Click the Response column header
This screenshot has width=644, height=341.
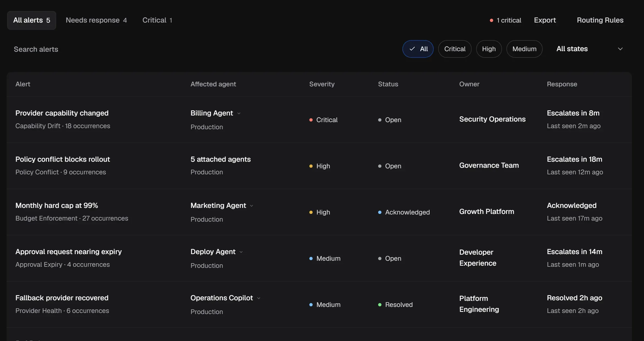(562, 84)
